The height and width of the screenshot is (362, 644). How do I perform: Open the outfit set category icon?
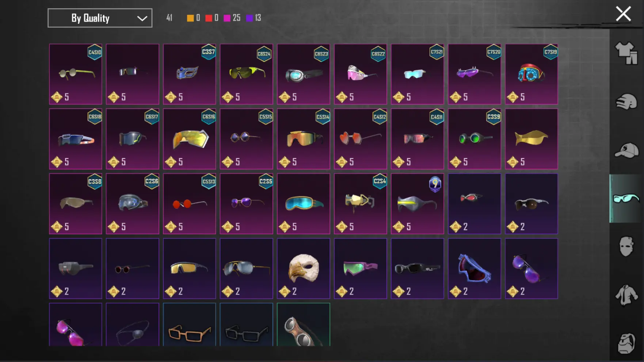[626, 53]
